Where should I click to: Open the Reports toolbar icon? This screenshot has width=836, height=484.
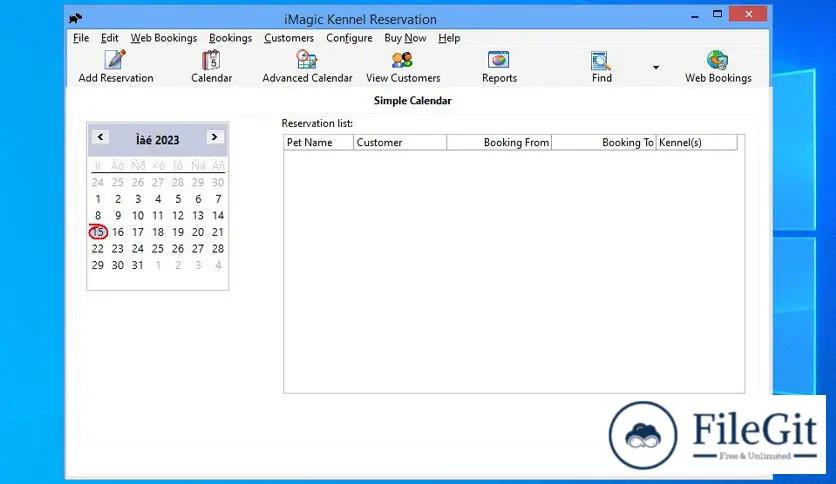tap(499, 60)
